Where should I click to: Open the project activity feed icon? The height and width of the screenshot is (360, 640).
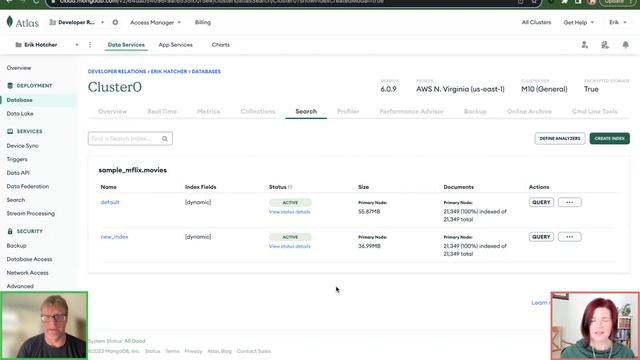[x=605, y=45]
